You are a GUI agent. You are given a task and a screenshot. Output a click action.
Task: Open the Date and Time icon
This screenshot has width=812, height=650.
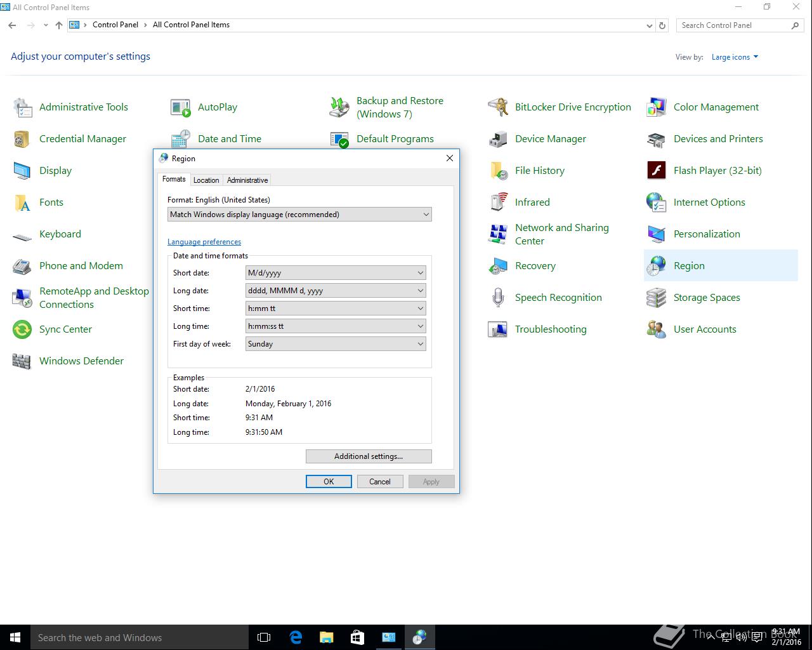click(x=181, y=139)
